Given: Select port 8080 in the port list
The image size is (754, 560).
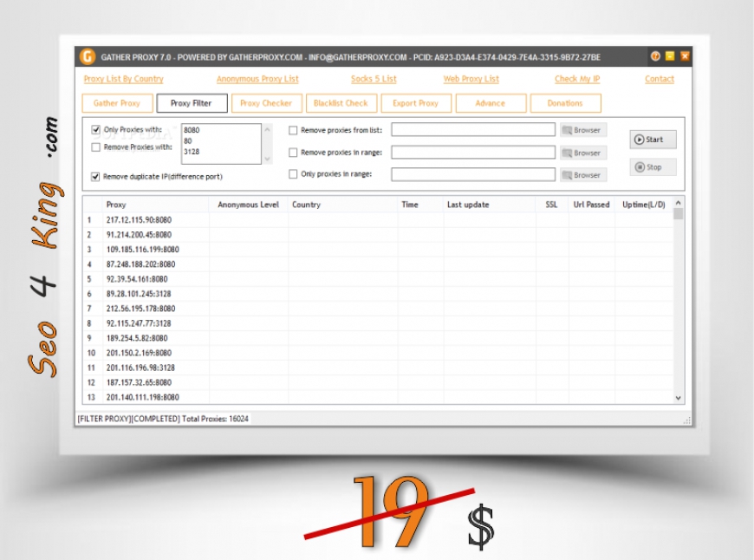Looking at the screenshot, I should 192,130.
